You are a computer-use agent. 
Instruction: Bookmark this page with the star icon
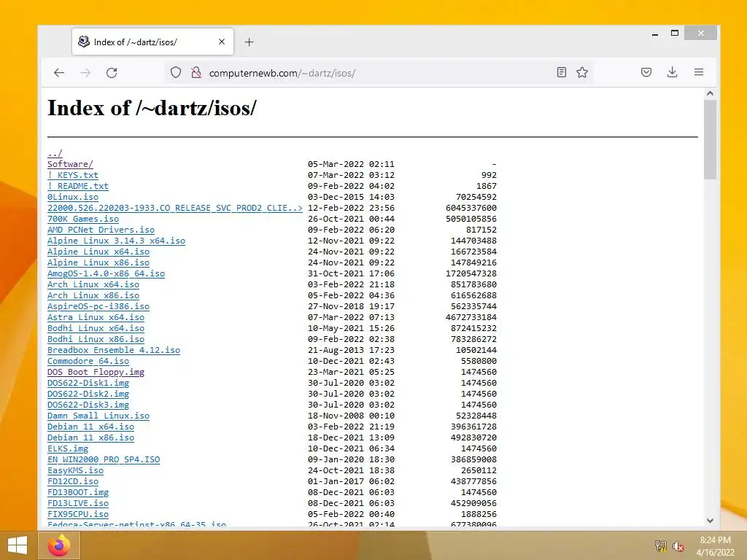(582, 72)
